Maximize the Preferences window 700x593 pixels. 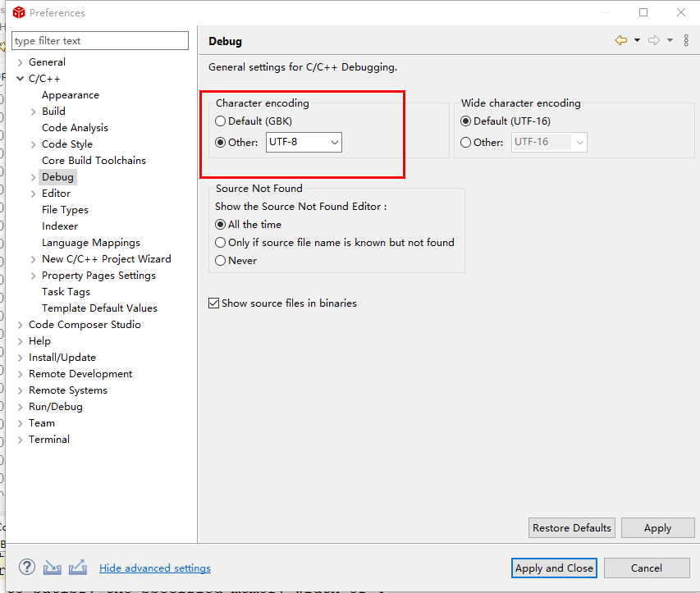pos(643,12)
